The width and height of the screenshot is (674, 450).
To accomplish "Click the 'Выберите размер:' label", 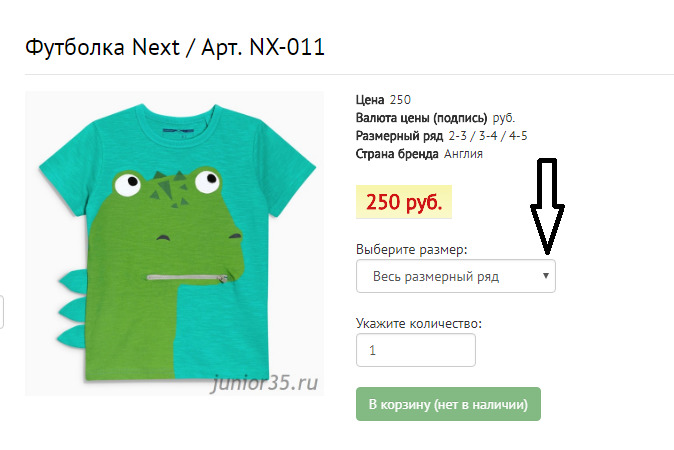I will pyautogui.click(x=412, y=249).
